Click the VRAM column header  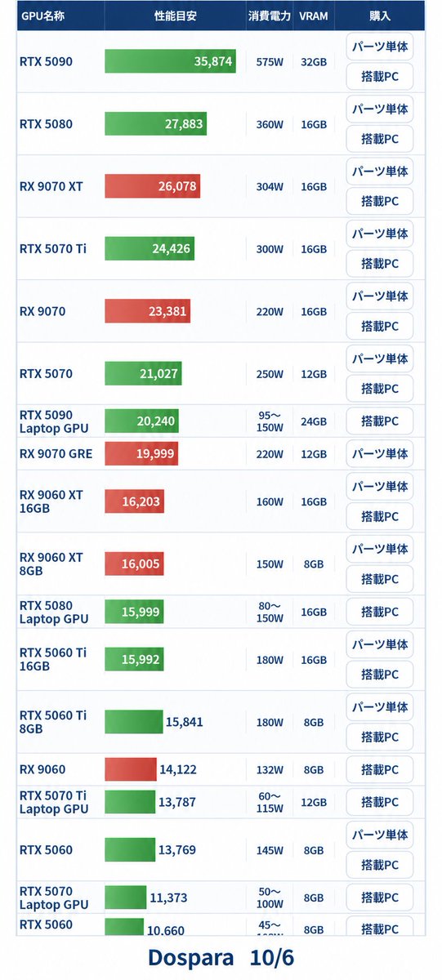[314, 16]
